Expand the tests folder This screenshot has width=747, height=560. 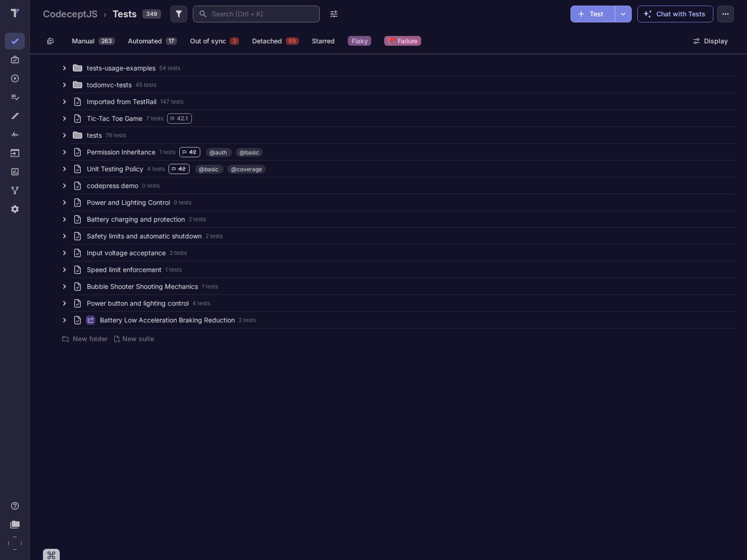point(64,135)
